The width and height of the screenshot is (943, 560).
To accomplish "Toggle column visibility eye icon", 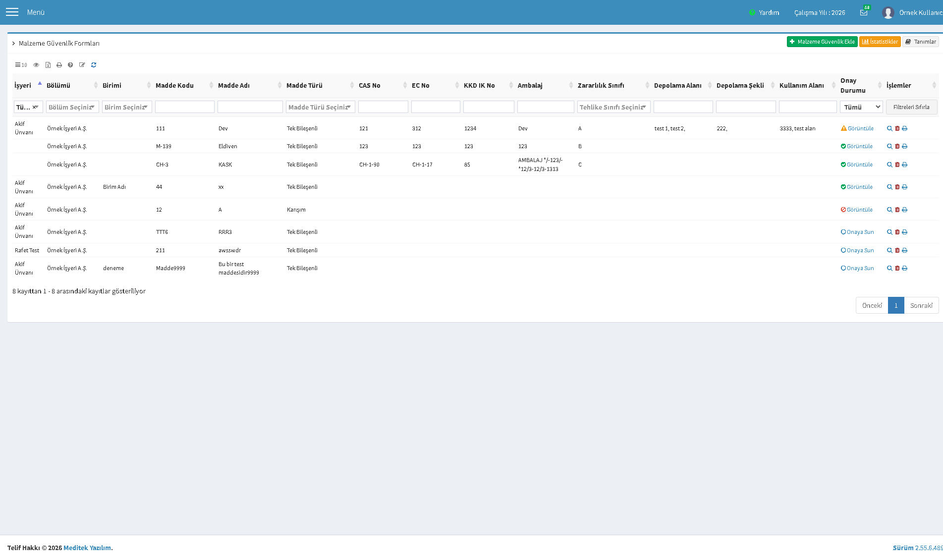I will [36, 65].
